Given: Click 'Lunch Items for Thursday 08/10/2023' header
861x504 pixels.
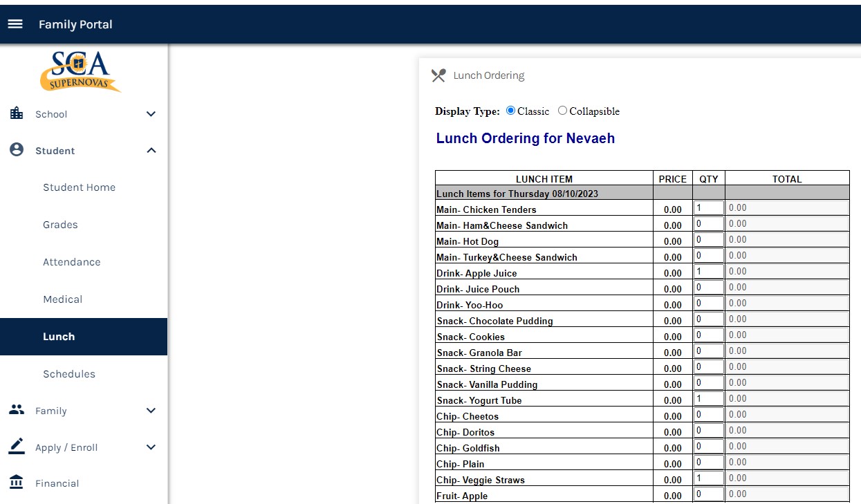Looking at the screenshot, I should coord(517,194).
